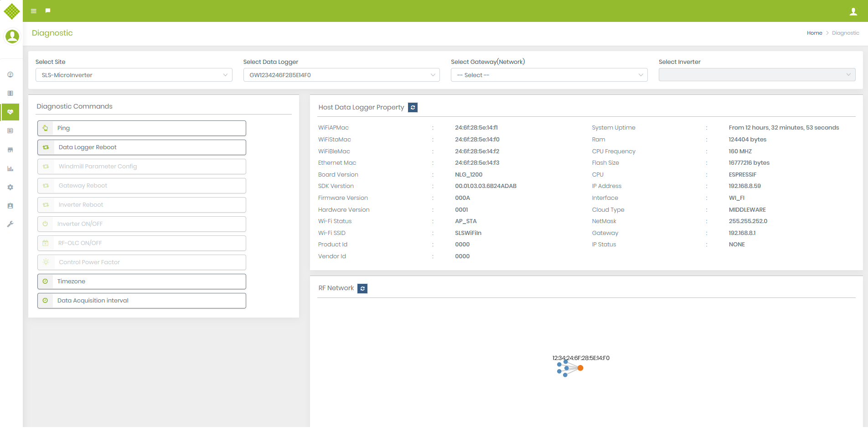Click the wrench tools icon in sidebar
This screenshot has width=868, height=433.
click(x=10, y=224)
